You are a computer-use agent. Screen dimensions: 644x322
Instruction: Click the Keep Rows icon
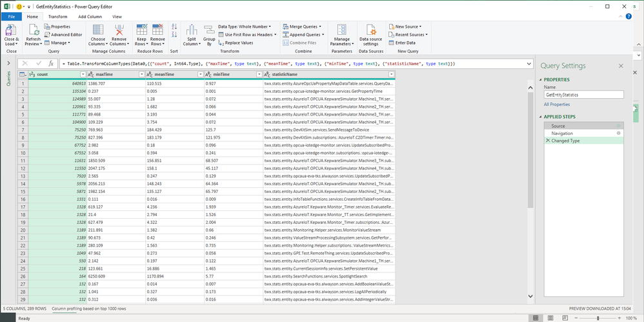tap(142, 30)
